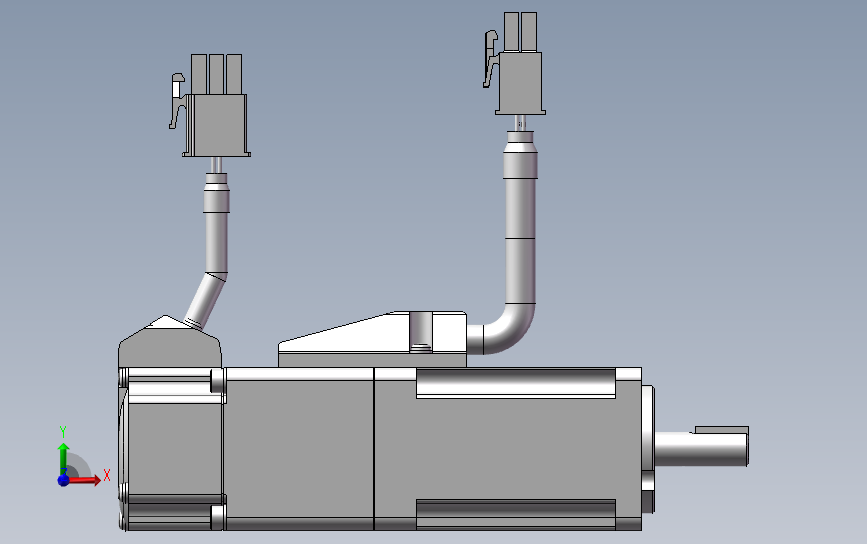Select the encoder cover cap at motor rear
867x544 pixels.
pos(169,342)
